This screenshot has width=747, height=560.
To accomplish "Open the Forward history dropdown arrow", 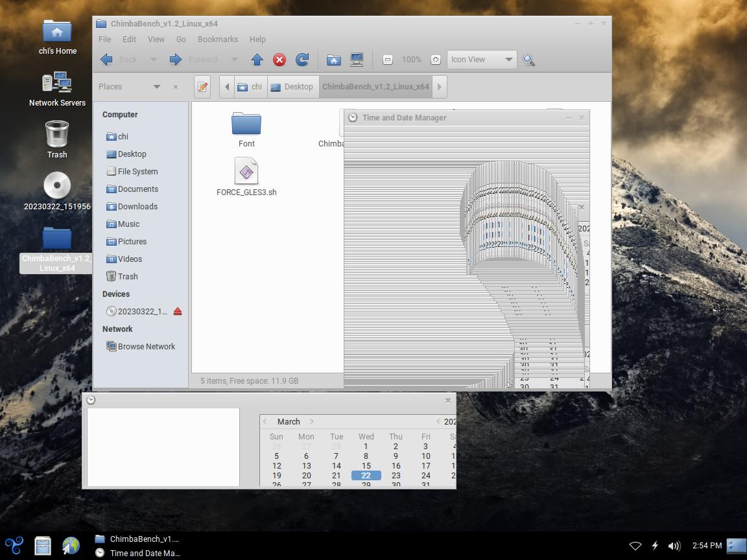I will click(x=234, y=60).
